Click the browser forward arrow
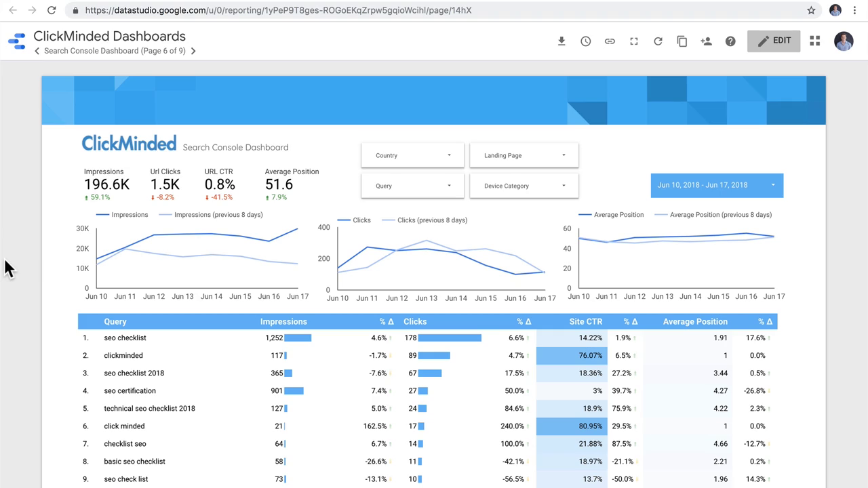868x488 pixels. [x=32, y=10]
